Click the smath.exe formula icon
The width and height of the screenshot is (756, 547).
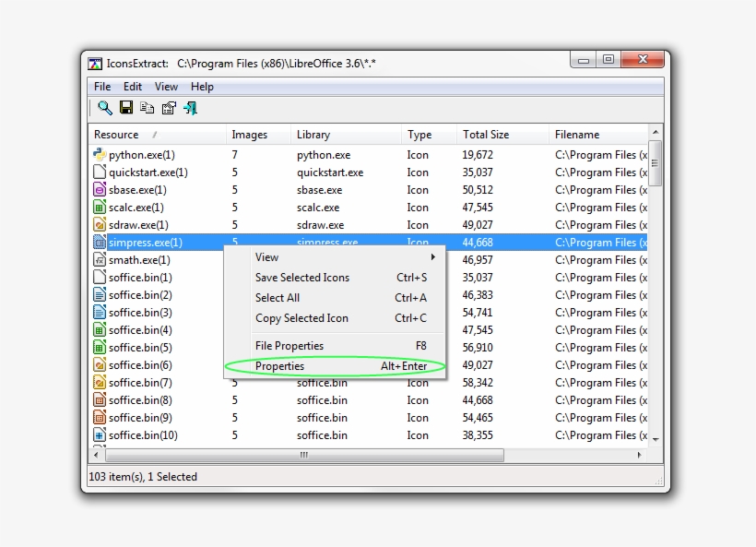(100, 259)
